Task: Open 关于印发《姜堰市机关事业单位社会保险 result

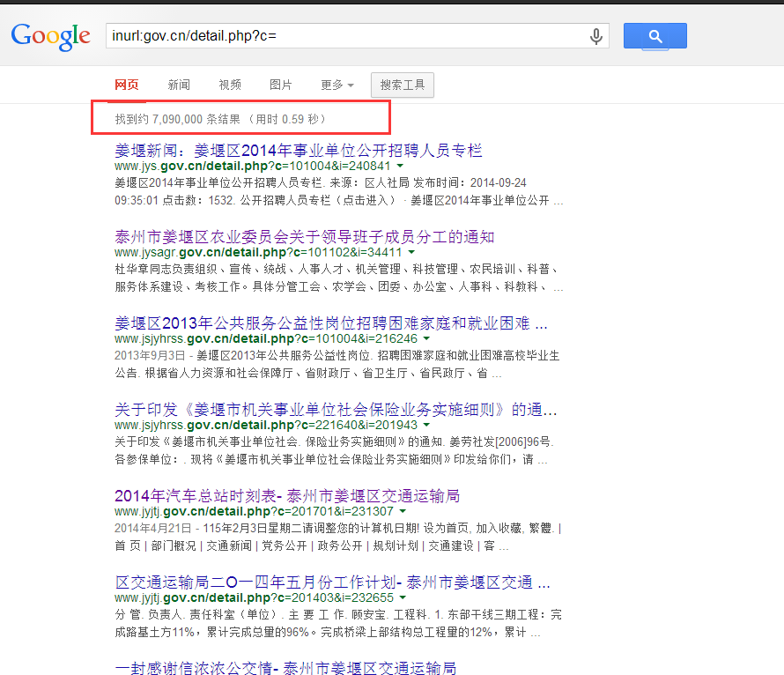Action: (336, 410)
